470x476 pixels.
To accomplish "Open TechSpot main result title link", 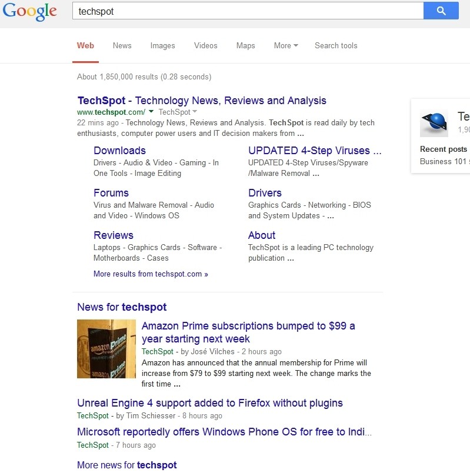I will coord(202,101).
